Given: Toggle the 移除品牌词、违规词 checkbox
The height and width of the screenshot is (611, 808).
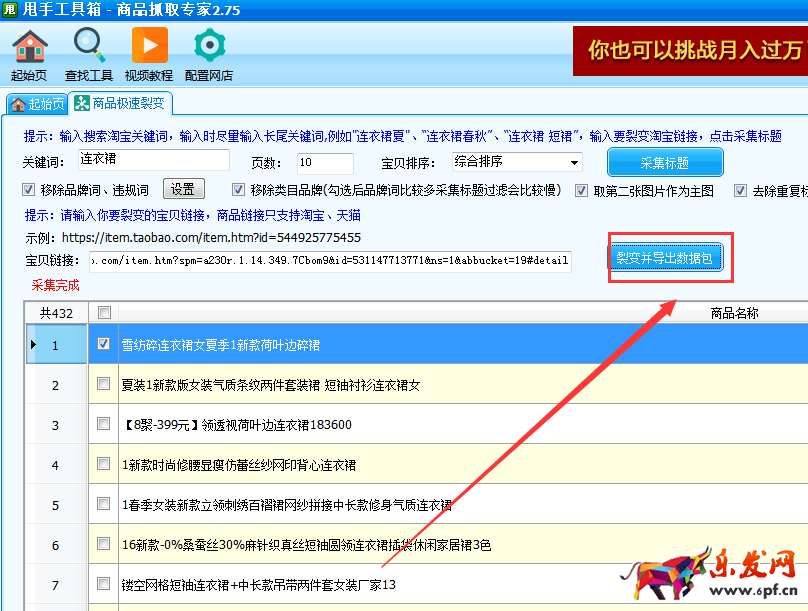Looking at the screenshot, I should click(x=28, y=190).
